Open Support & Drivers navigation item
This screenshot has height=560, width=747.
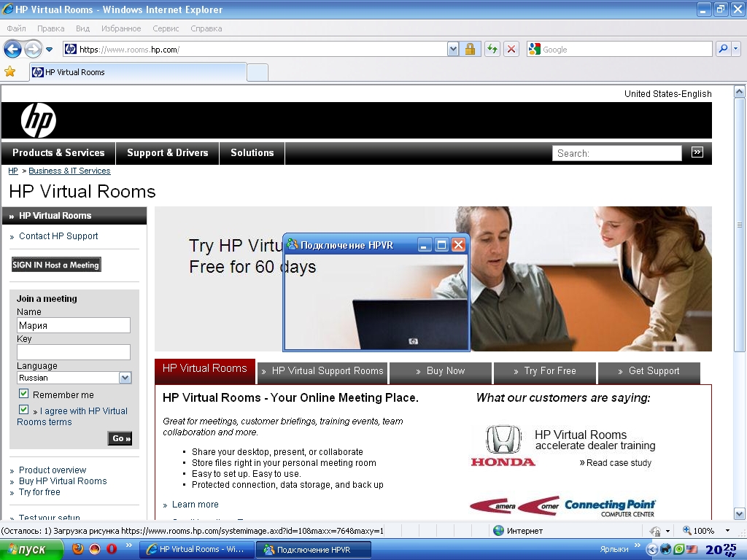coord(167,153)
